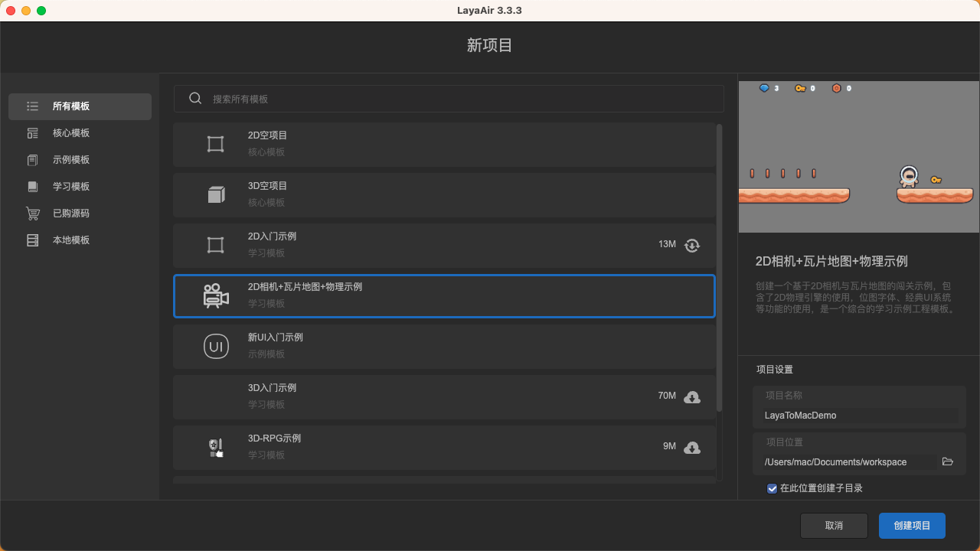Choose the 2D入门示例 template title
This screenshot has height=551, width=980.
pos(272,236)
